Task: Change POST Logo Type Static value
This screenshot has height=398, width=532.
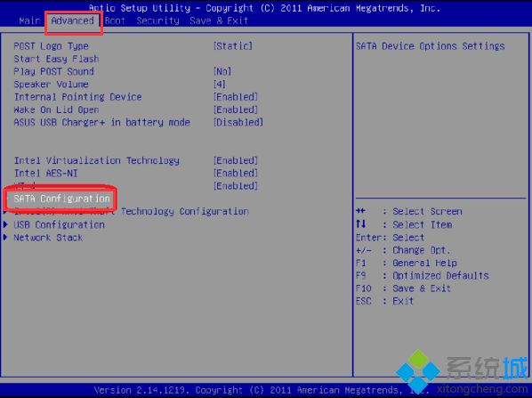Action: [x=233, y=45]
